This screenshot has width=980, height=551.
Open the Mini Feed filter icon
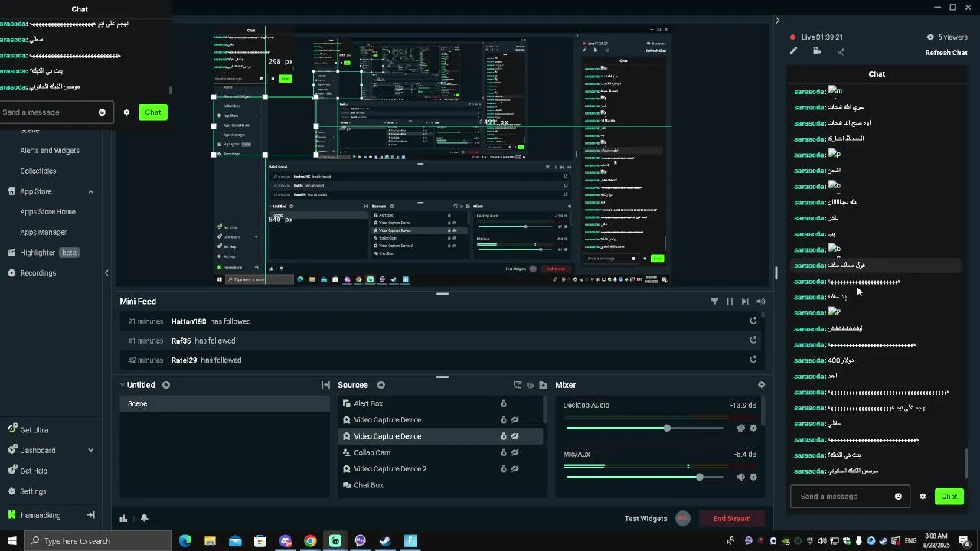(714, 302)
